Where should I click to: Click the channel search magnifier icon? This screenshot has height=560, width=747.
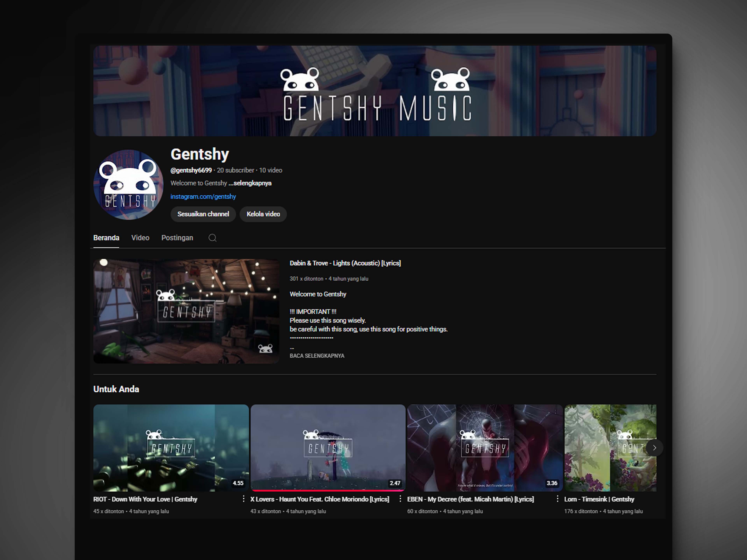tap(212, 238)
